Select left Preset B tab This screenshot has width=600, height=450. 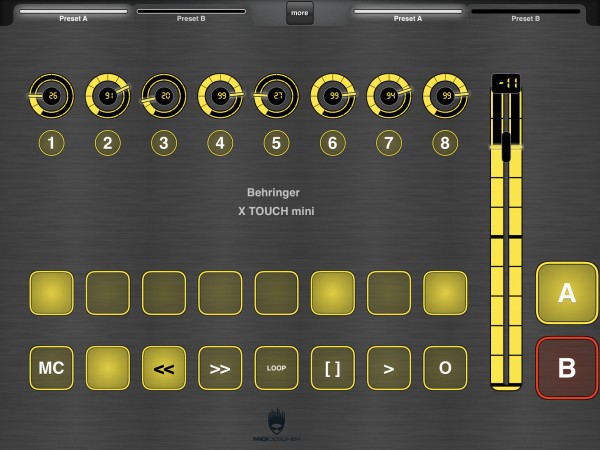191,15
